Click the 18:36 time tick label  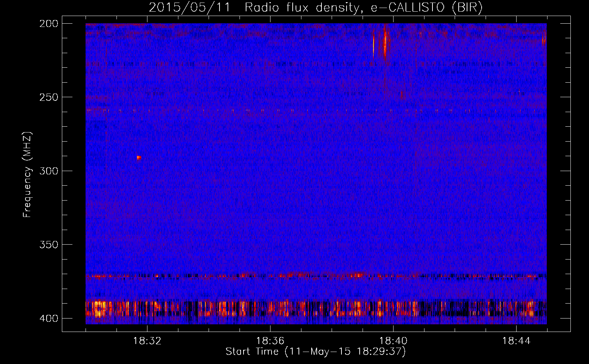coord(270,341)
